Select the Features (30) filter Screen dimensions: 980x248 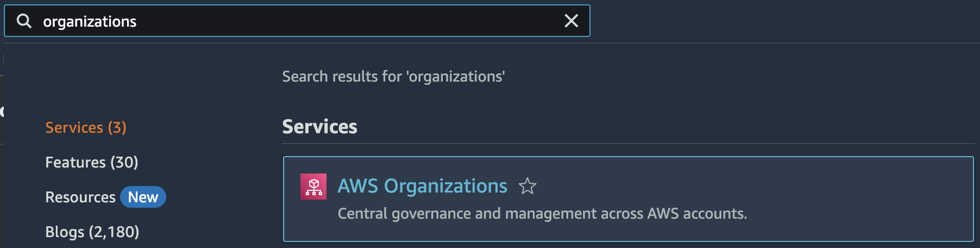tap(92, 162)
